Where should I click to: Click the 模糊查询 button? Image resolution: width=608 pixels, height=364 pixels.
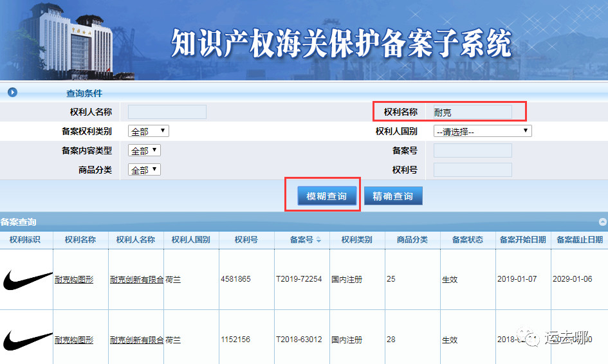pyautogui.click(x=326, y=196)
